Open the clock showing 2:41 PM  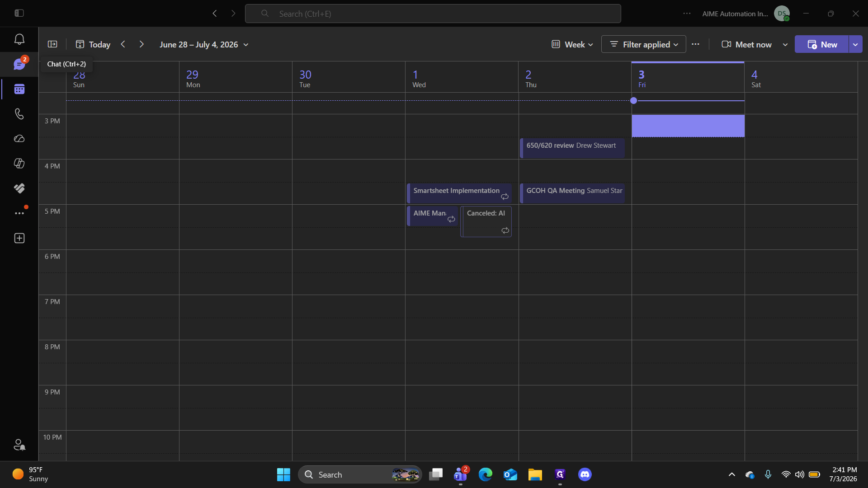[x=843, y=474]
